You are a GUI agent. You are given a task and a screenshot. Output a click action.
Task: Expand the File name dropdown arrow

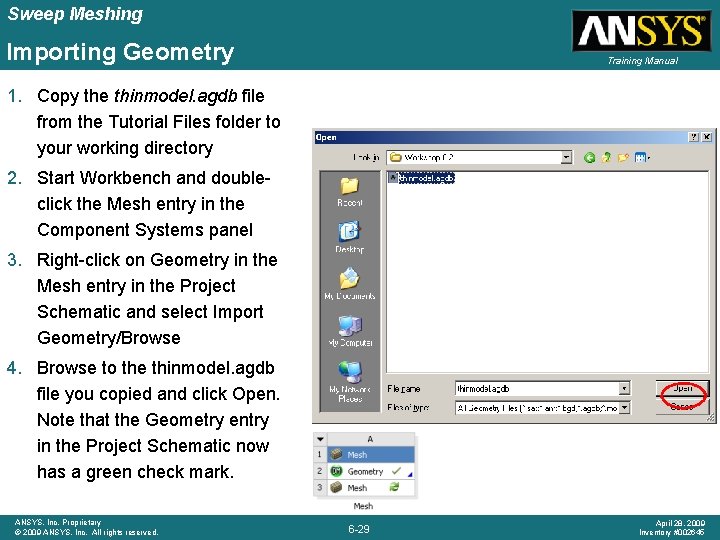click(x=624, y=388)
